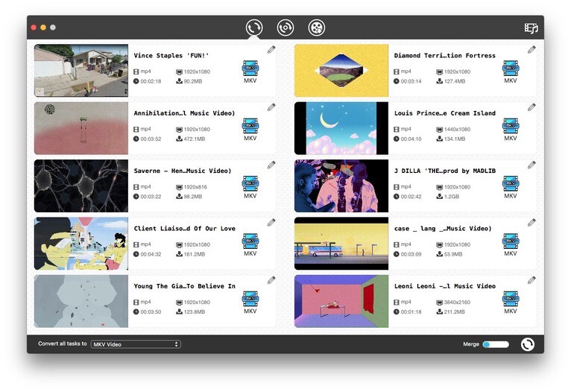Start conversion with the bottom convert button
The width and height of the screenshot is (571, 392).
point(528,344)
